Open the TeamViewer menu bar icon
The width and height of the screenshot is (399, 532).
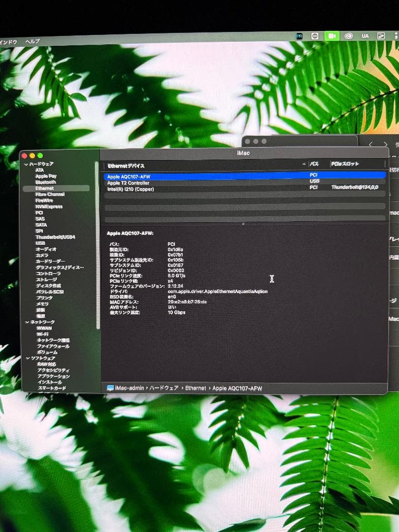(x=316, y=36)
